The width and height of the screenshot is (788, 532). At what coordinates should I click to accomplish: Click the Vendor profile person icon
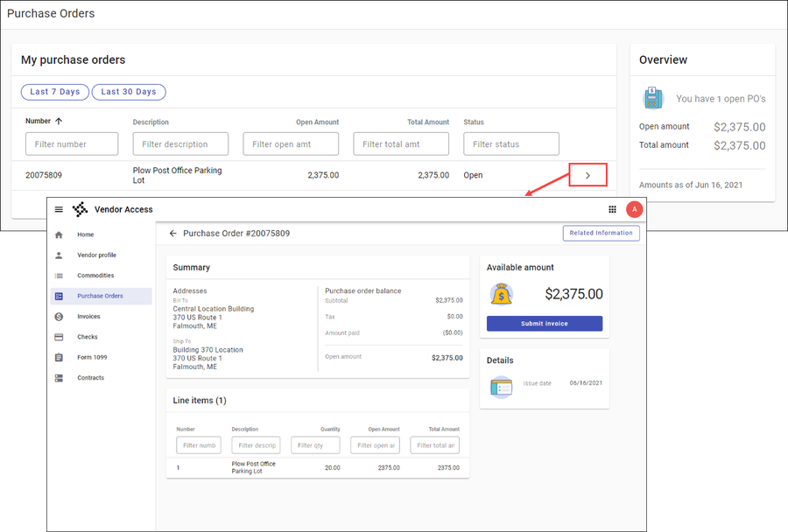(x=59, y=255)
